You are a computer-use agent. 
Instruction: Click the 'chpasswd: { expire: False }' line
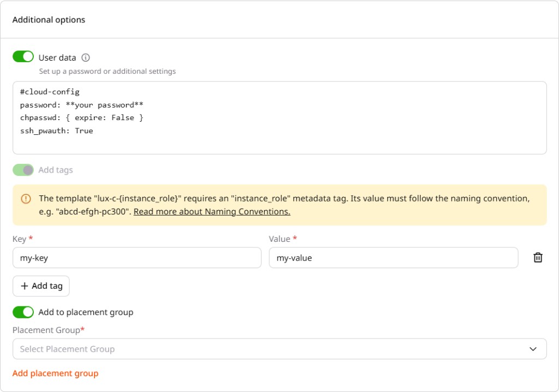tap(82, 118)
